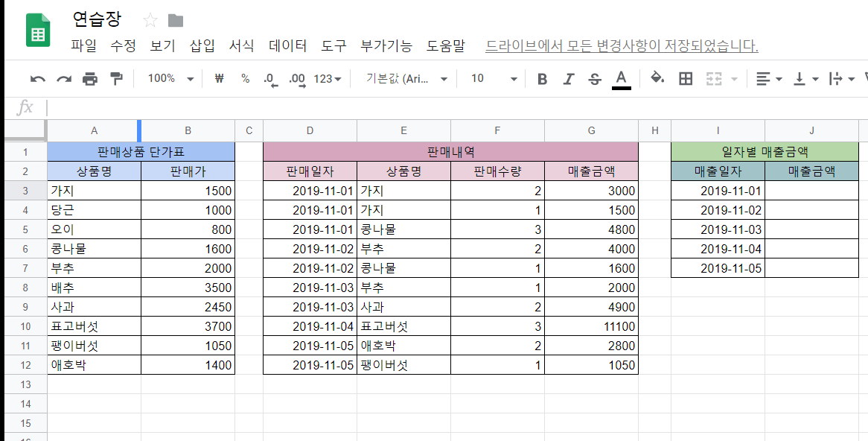868x441 pixels.
Task: Click the 판매상품 단가표 header cell
Action: point(141,151)
